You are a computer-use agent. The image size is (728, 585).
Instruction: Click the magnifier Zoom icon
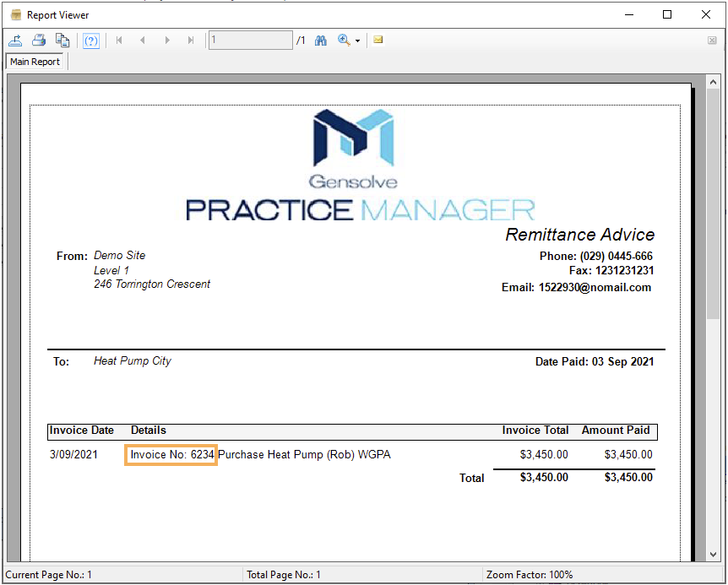pos(344,41)
